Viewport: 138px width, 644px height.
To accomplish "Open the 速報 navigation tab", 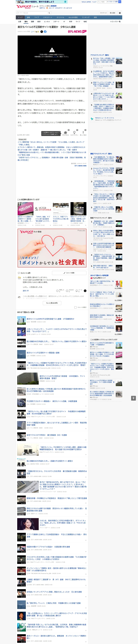I will click(28, 17).
